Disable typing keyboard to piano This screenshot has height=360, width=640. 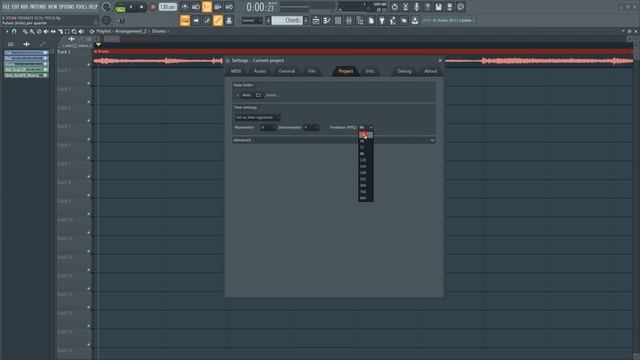[185, 20]
